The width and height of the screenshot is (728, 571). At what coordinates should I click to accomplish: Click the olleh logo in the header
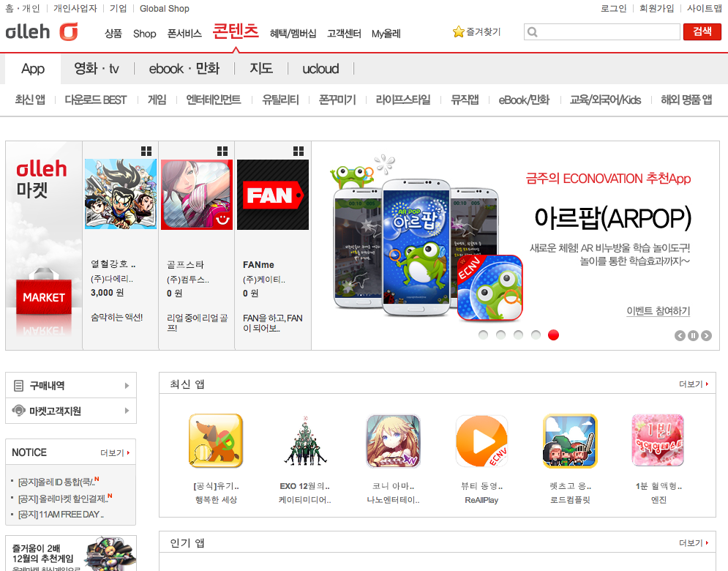pyautogui.click(x=42, y=32)
